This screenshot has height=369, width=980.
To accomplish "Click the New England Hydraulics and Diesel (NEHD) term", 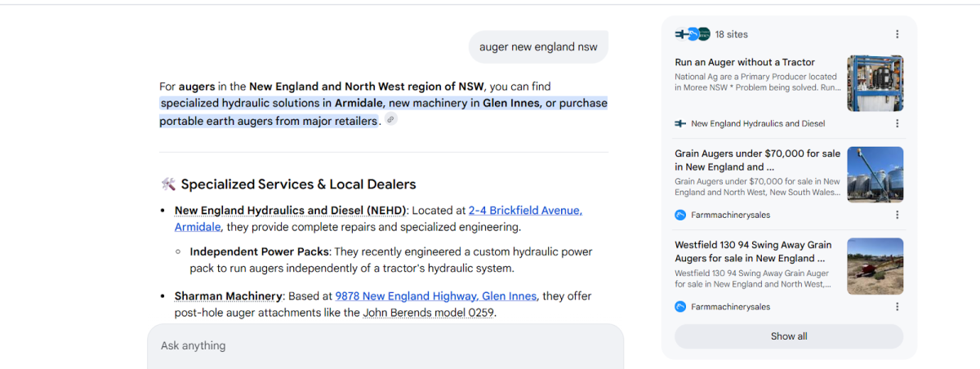I will pyautogui.click(x=290, y=211).
